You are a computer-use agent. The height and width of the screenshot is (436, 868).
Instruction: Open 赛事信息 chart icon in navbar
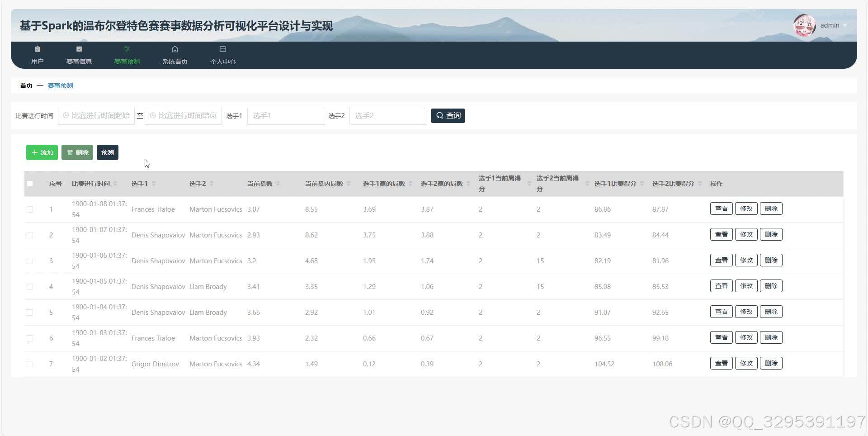(79, 49)
